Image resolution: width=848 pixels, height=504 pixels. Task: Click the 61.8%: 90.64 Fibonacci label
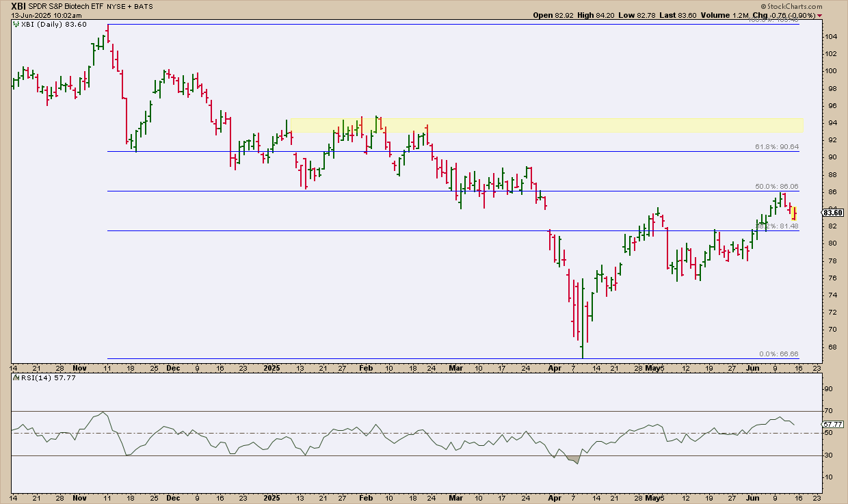point(776,147)
